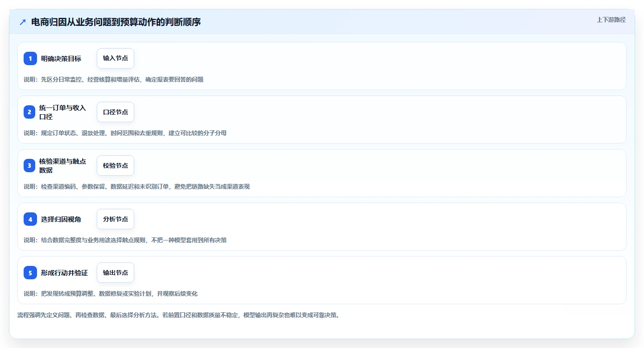Click description starting 结合数据完整度

[x=125, y=240]
